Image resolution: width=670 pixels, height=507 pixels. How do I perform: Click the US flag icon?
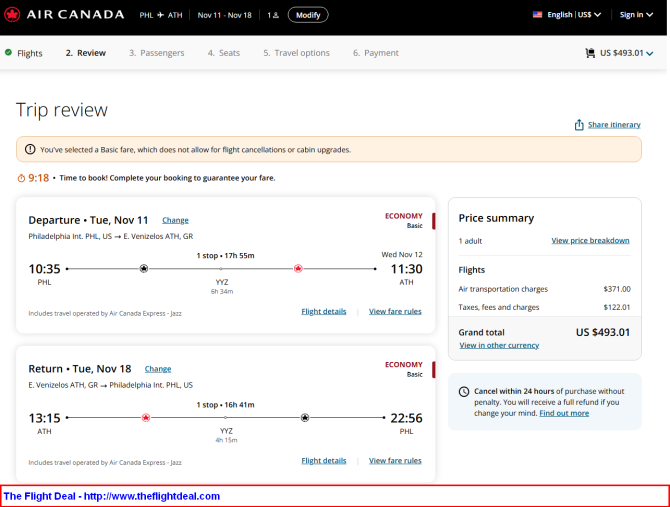537,15
